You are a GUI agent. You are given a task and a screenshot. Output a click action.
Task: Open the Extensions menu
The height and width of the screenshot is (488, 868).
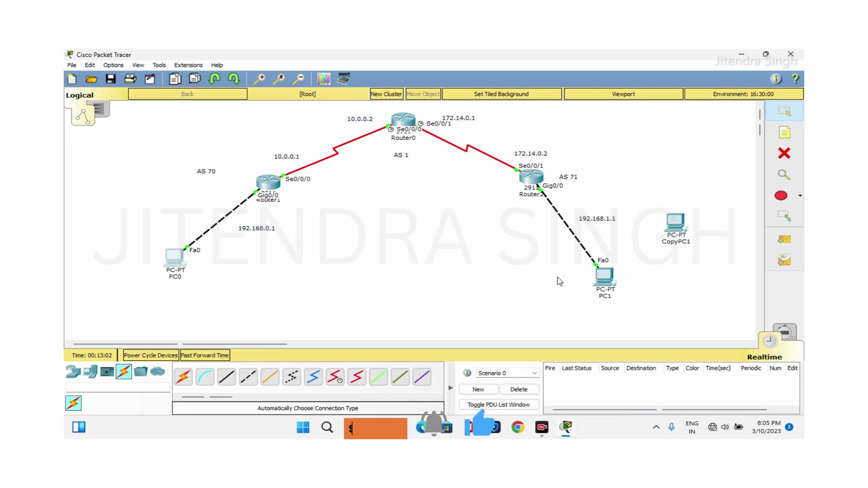pos(188,65)
